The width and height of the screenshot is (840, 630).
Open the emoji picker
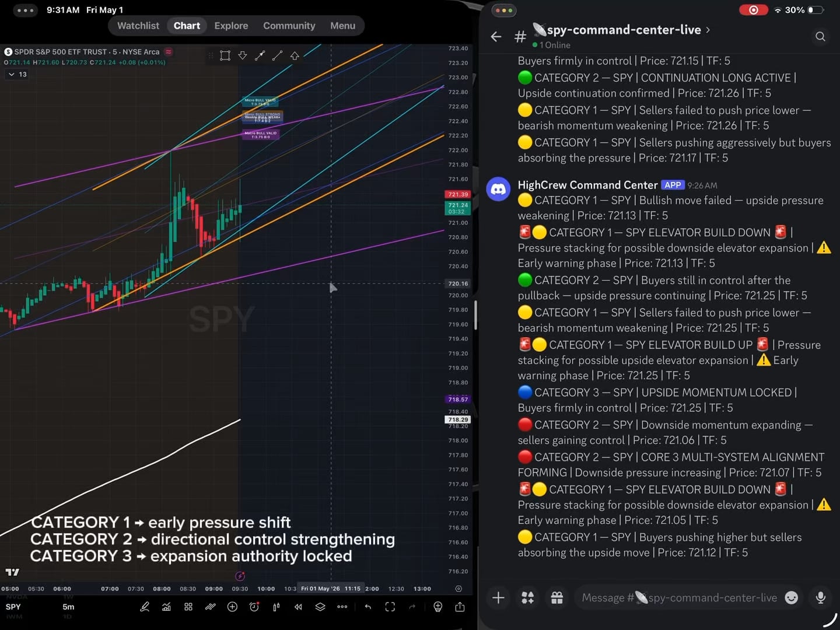click(x=791, y=597)
